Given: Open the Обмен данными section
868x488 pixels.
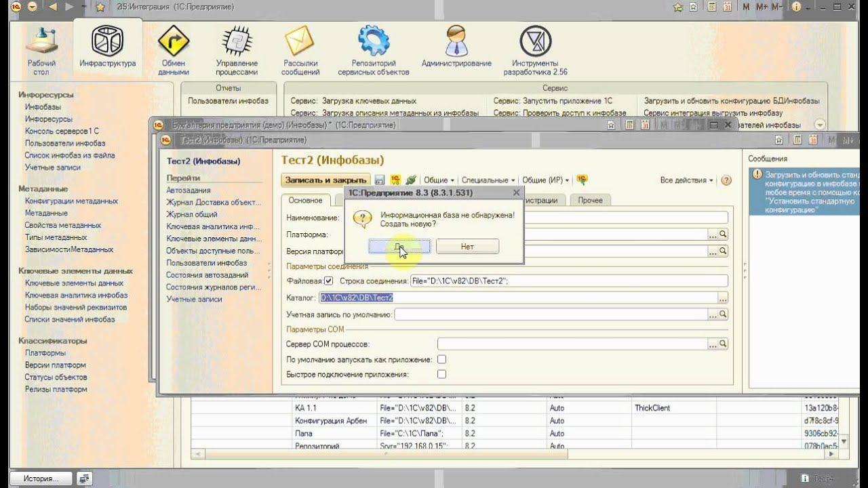Looking at the screenshot, I should [x=173, y=51].
